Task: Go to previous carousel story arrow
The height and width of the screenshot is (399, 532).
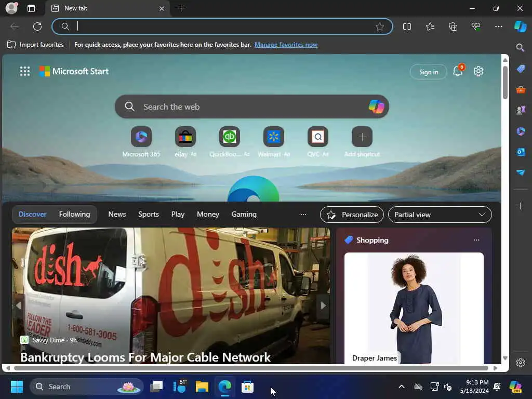Action: pos(18,305)
